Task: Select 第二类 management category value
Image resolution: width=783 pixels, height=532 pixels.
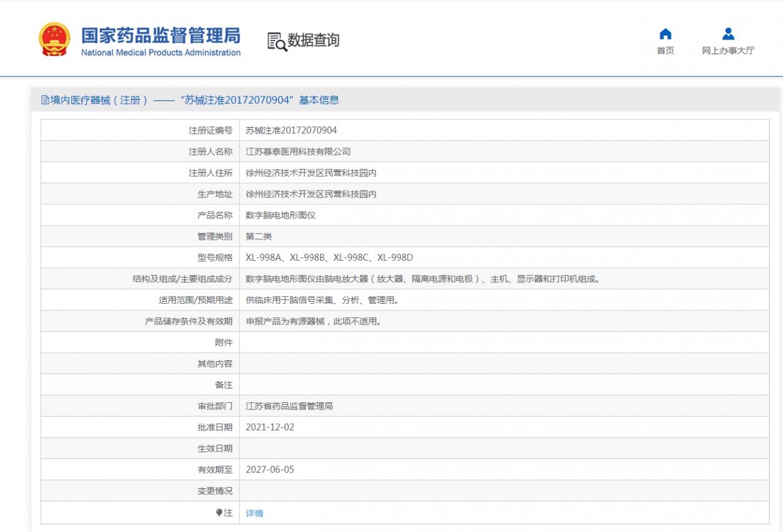Action: coord(259,237)
